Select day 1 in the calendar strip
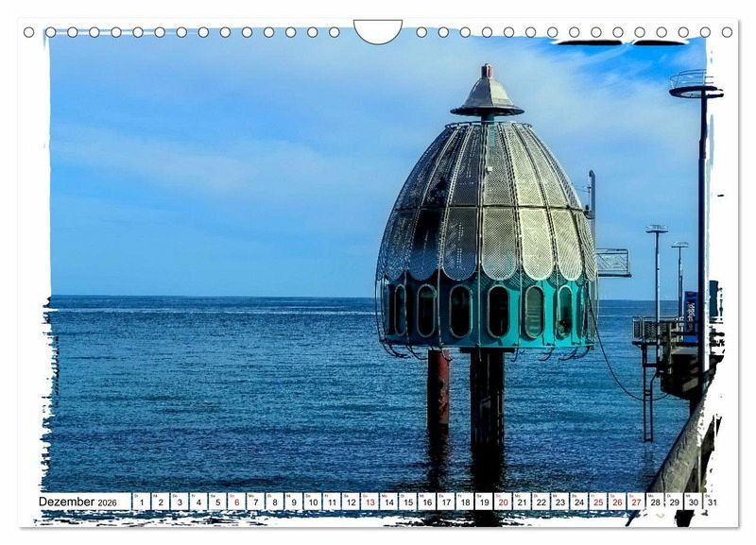The image size is (756, 545). (x=142, y=502)
